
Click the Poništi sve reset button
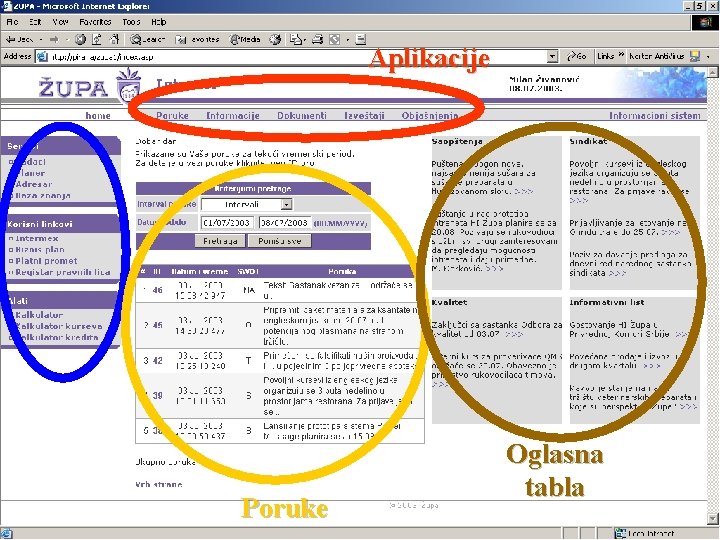pos(280,241)
